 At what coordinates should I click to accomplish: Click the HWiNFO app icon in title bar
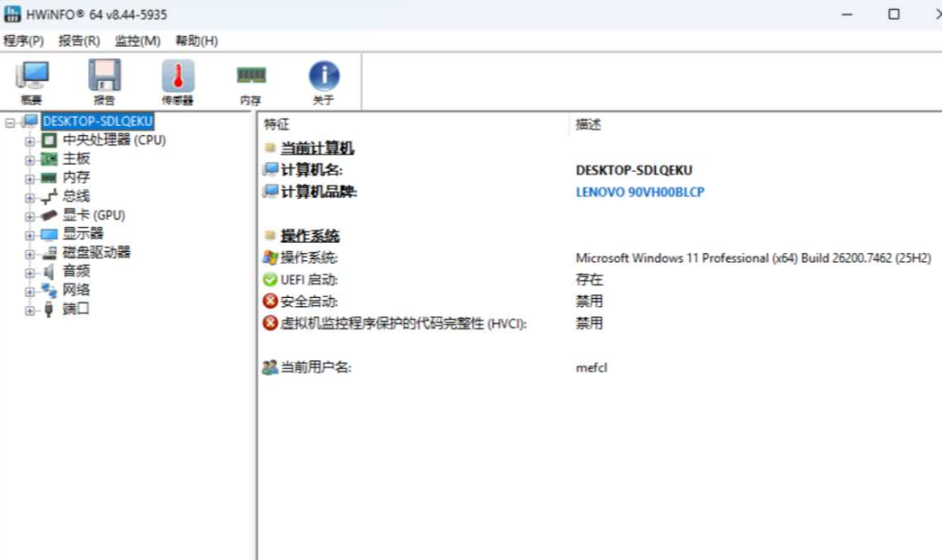click(12, 14)
